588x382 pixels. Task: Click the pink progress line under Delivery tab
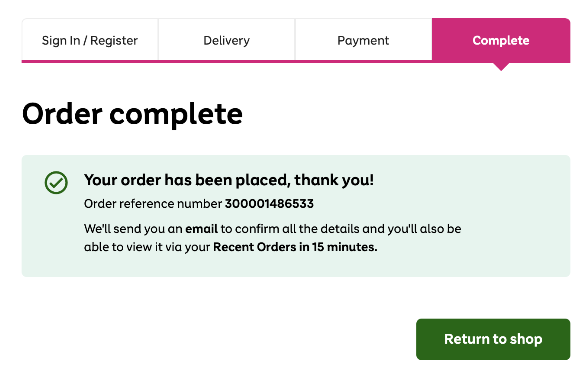pyautogui.click(x=226, y=61)
